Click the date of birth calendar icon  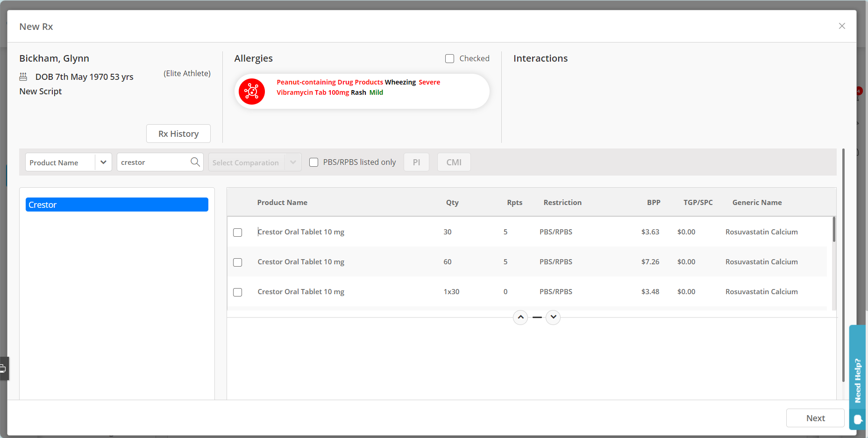click(23, 77)
